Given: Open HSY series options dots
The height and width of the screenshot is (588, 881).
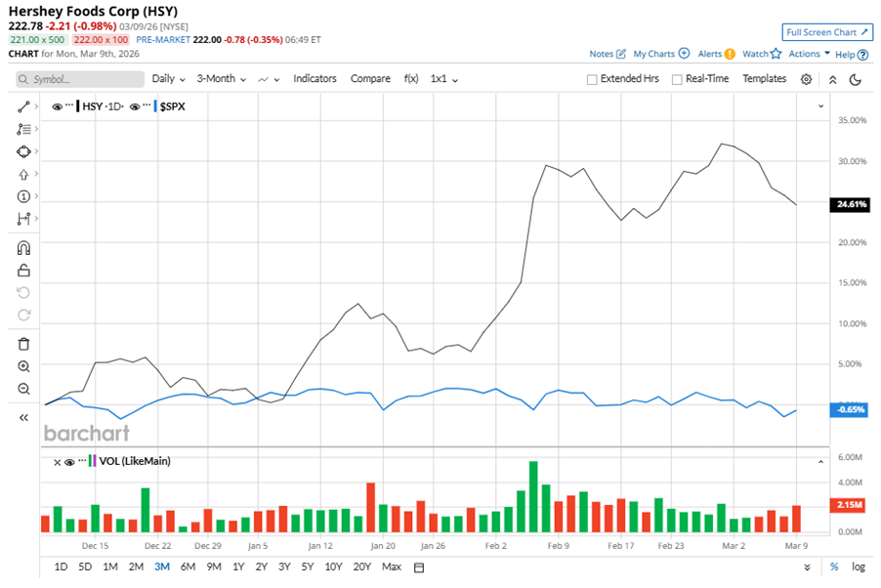Looking at the screenshot, I should pyautogui.click(x=69, y=105).
